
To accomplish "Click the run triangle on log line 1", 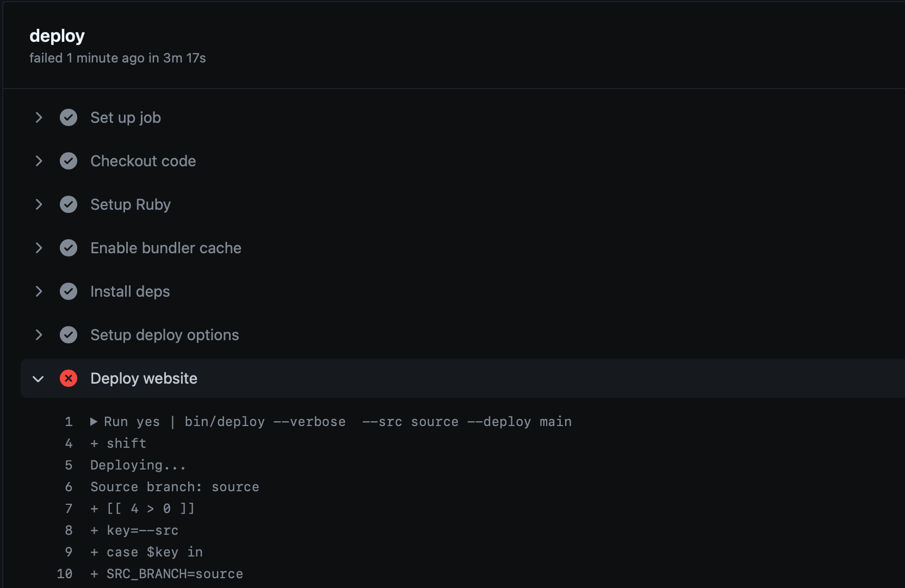I will [93, 421].
